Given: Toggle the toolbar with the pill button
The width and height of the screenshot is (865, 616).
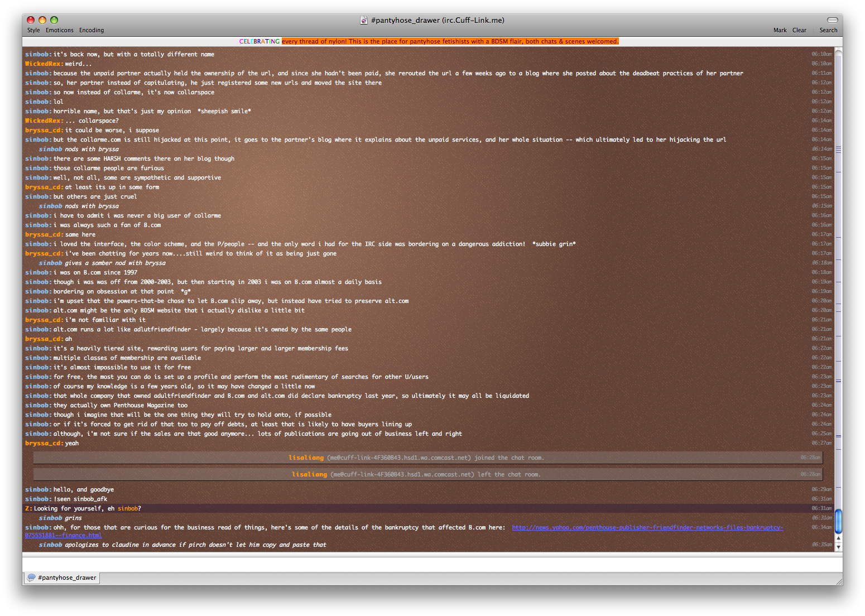Looking at the screenshot, I should [x=832, y=20].
